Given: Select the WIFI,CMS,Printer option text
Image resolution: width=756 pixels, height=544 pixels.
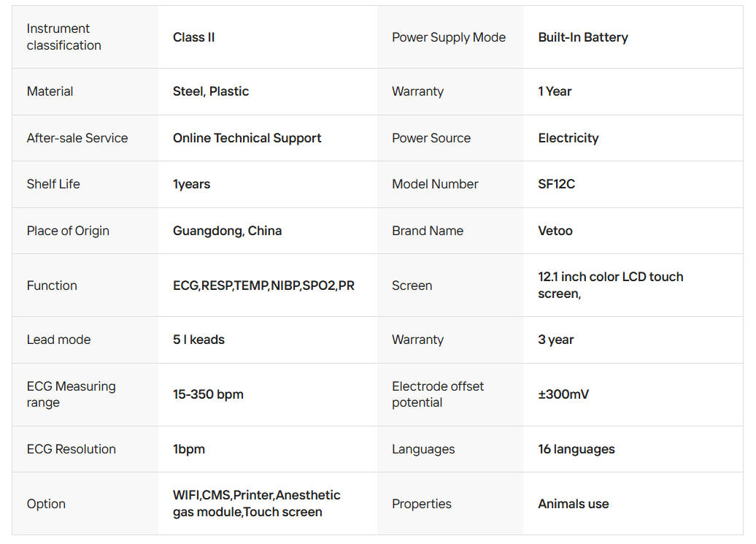Looking at the screenshot, I should 257,504.
